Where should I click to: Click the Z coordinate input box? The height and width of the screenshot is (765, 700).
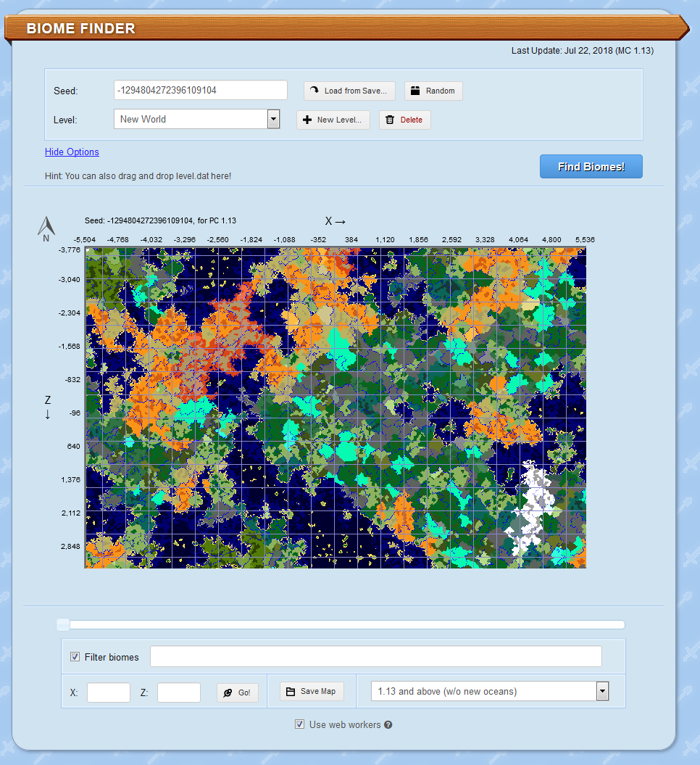point(178,692)
